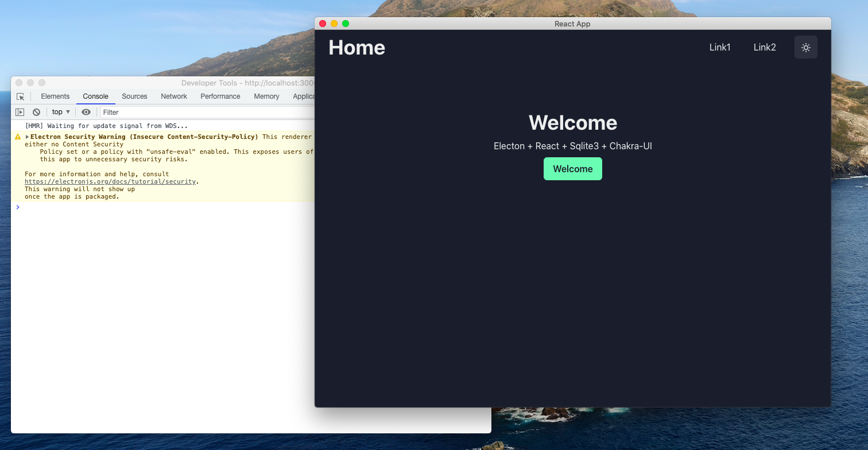Screen dimensions: 868x450
Task: Click the yellow warning triangle icon in console
Action: click(18, 137)
